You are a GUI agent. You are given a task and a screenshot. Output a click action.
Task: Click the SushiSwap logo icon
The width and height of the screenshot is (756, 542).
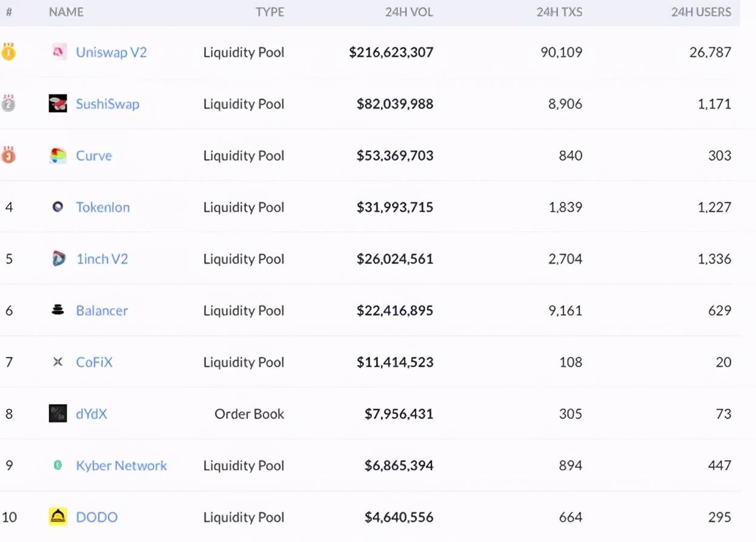point(58,104)
